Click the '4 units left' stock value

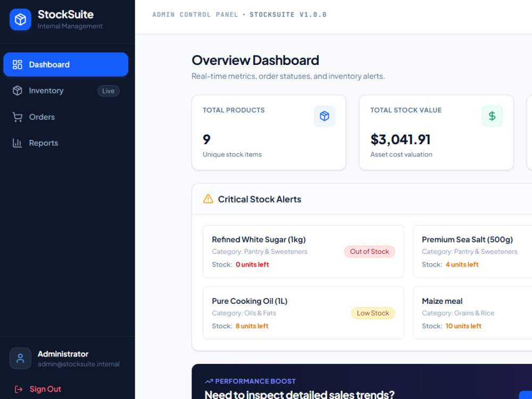(462, 264)
